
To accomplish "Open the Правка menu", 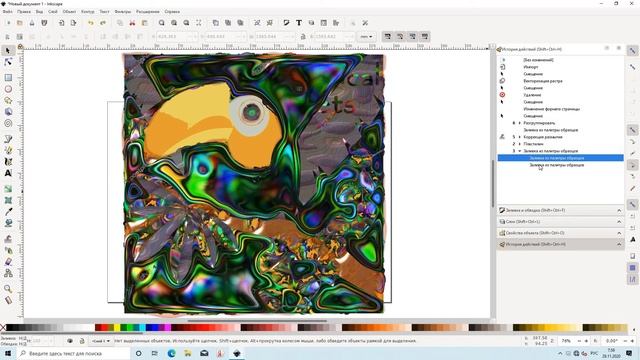I will click(24, 11).
